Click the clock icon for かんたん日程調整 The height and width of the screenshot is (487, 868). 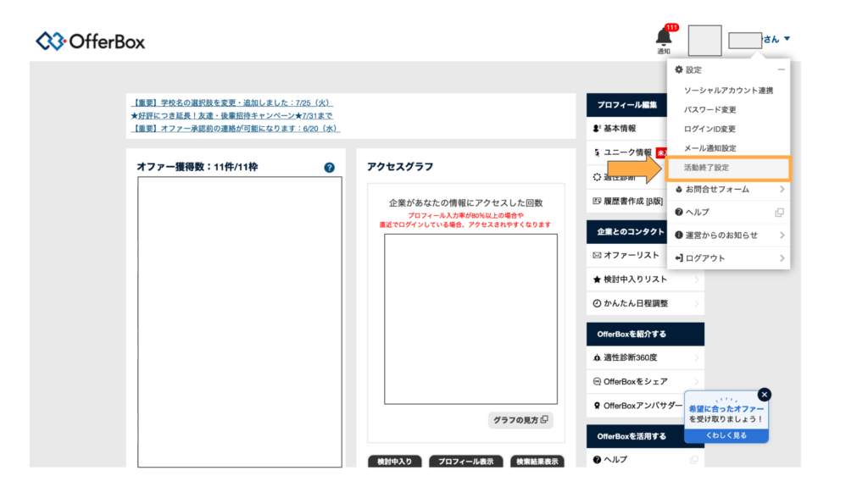tap(597, 303)
